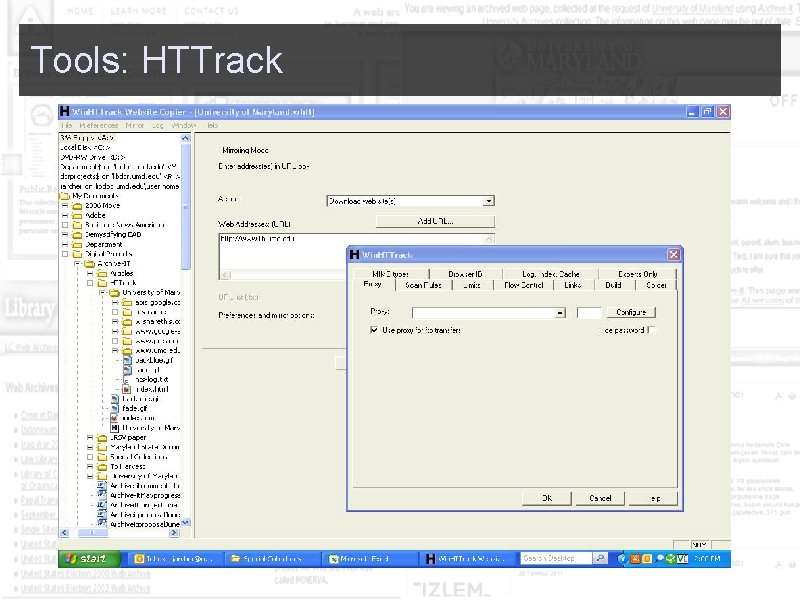Open the Preferences menu in menu bar
800x600 pixels.
[99, 125]
